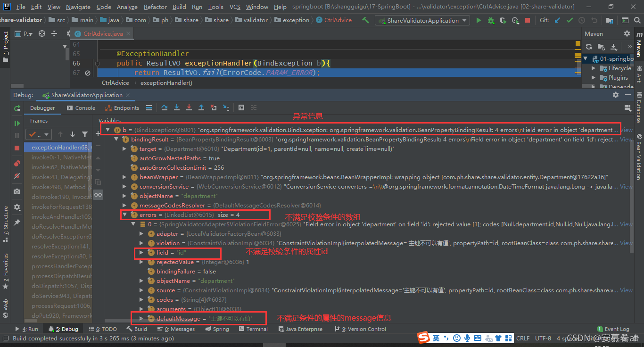Open VCS menu

pyautogui.click(x=235, y=7)
